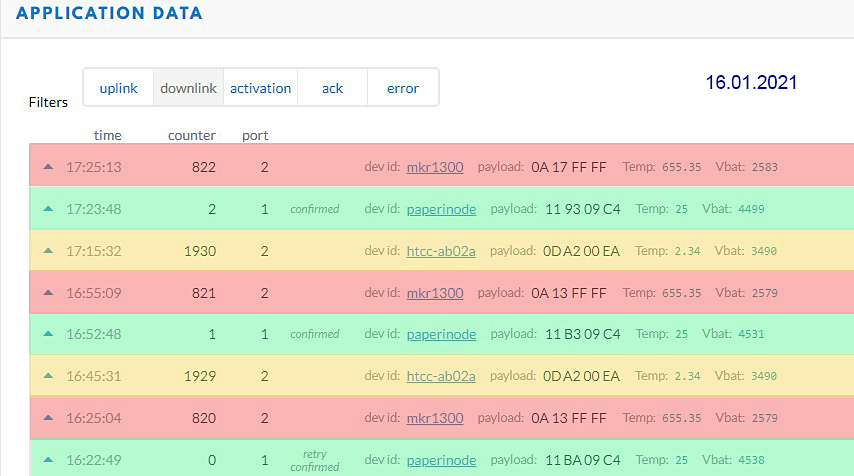Open htcc-ab02a link in counter 1929 row

point(441,376)
